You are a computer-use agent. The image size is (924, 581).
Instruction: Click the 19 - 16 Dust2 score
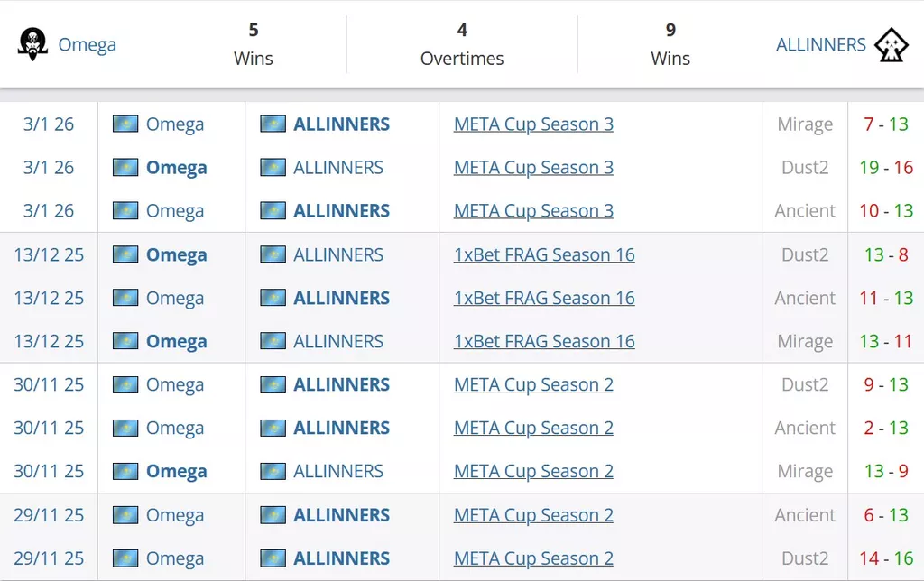coord(886,168)
